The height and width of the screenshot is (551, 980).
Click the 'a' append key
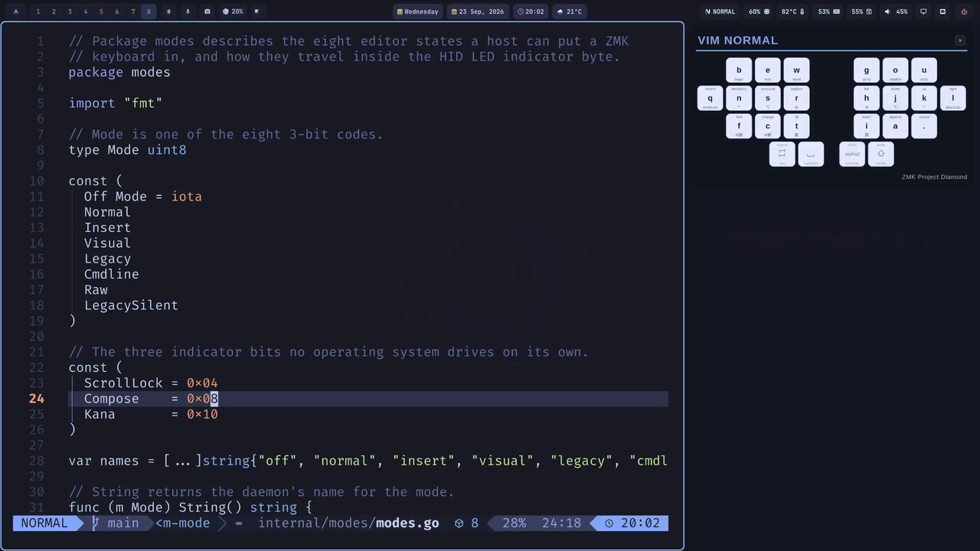click(x=895, y=126)
